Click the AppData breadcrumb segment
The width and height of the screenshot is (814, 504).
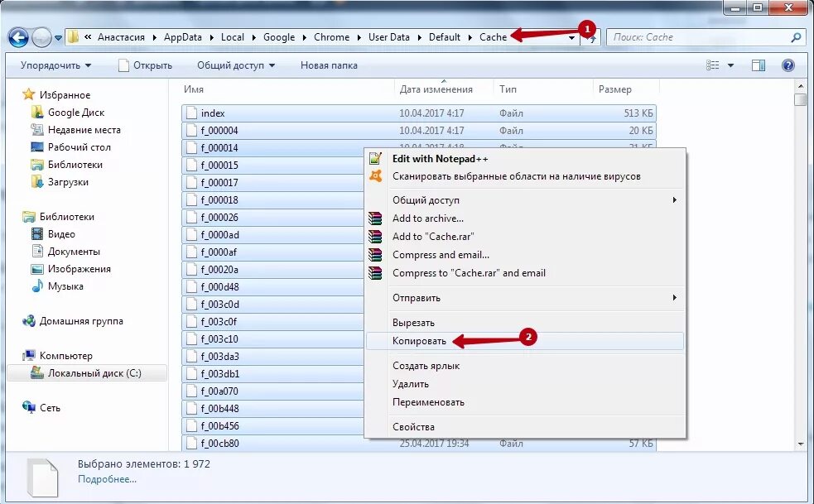pyautogui.click(x=183, y=37)
